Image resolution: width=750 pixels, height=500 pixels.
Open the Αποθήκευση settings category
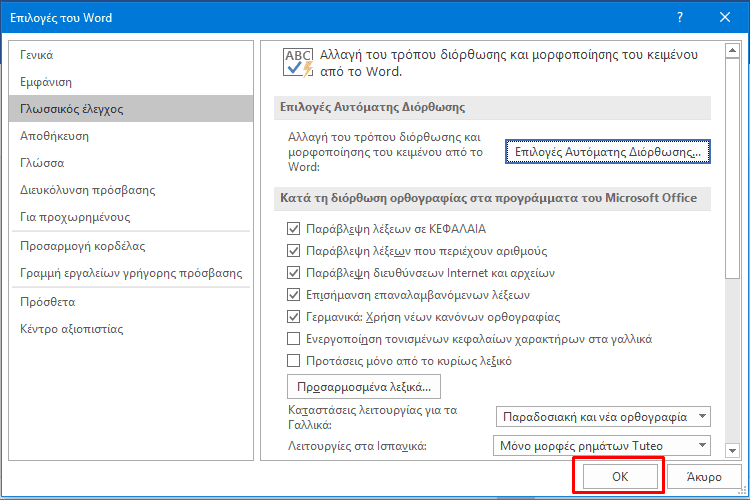point(131,136)
